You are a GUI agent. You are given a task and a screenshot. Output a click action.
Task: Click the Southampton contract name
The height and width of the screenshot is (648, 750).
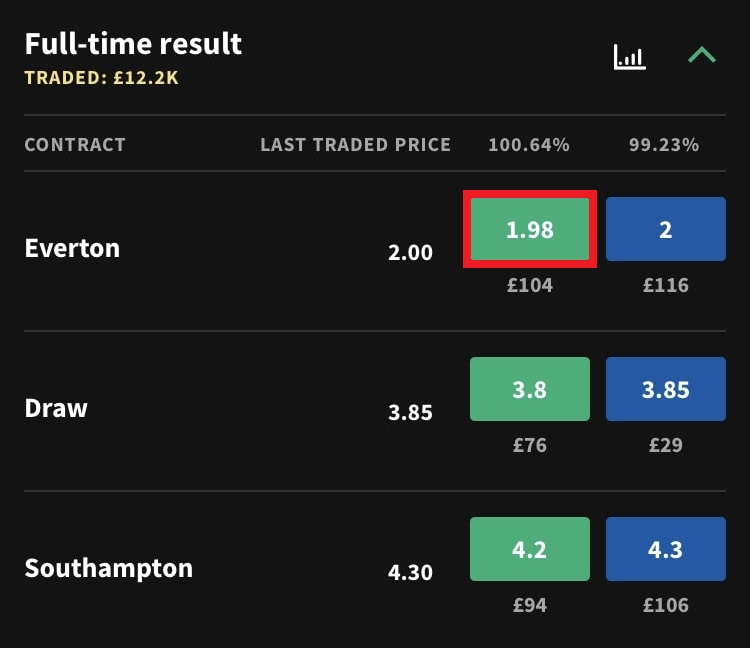pos(108,568)
